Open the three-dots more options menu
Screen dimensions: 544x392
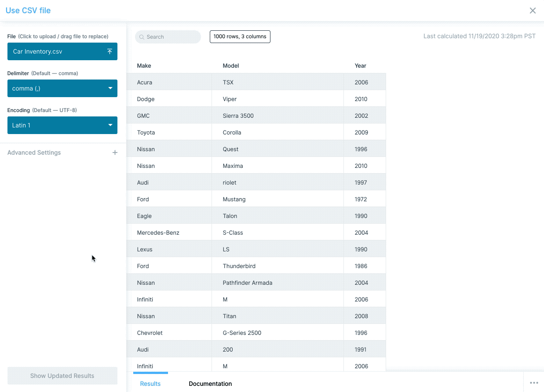534,383
